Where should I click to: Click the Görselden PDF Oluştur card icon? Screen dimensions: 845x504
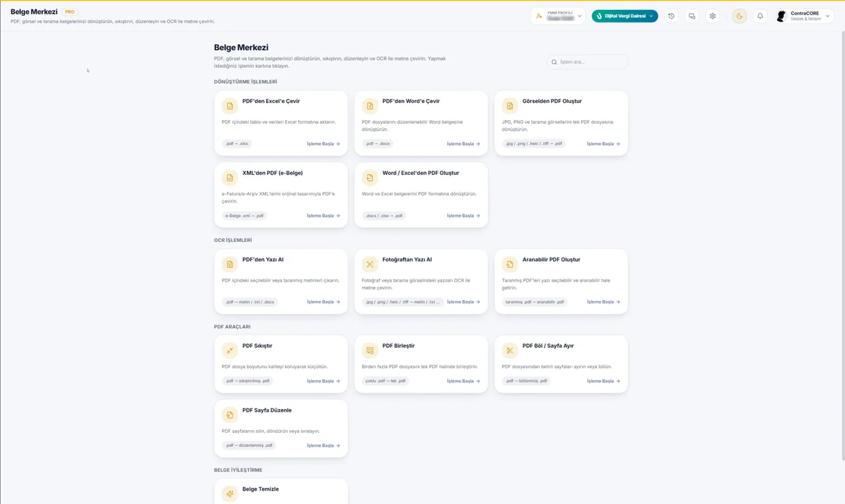(x=510, y=106)
